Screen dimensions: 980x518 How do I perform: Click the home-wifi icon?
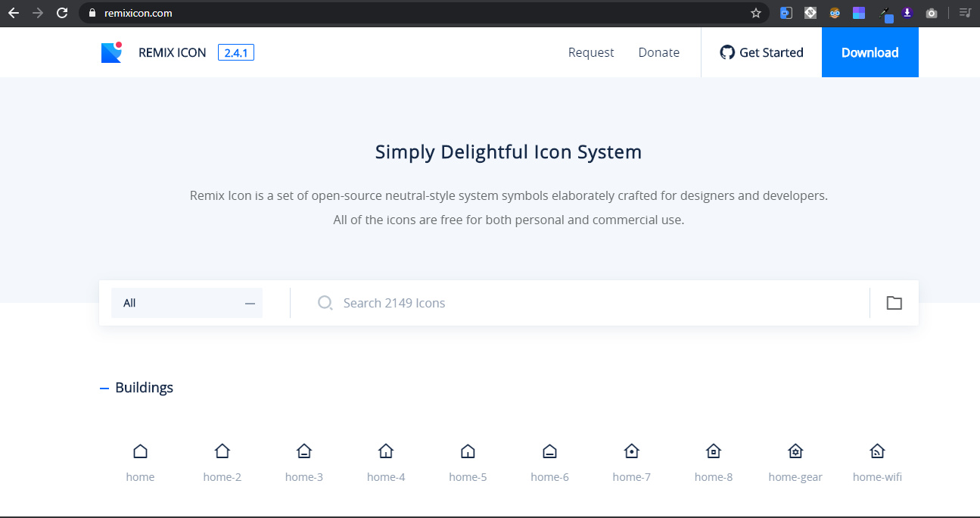point(877,451)
